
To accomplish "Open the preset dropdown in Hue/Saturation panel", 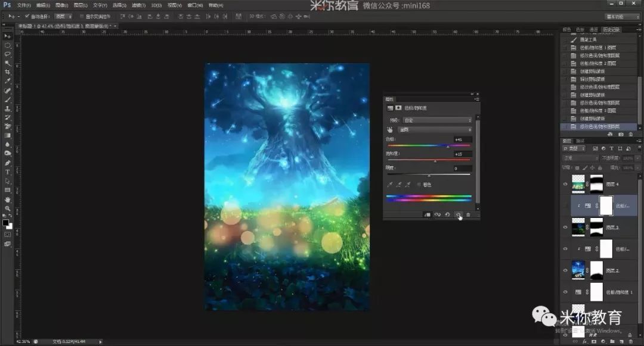I will [438, 120].
